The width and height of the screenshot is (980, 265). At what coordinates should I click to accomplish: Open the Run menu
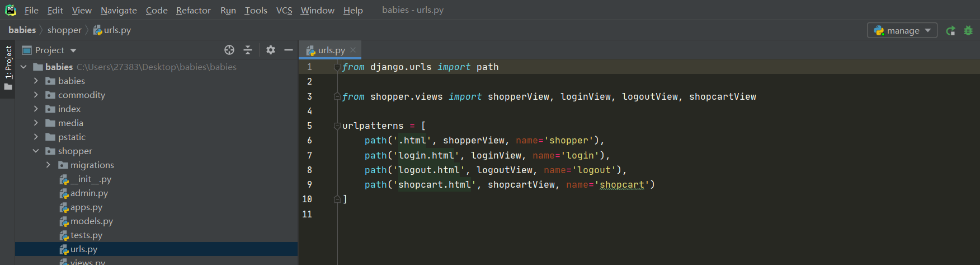point(228,10)
